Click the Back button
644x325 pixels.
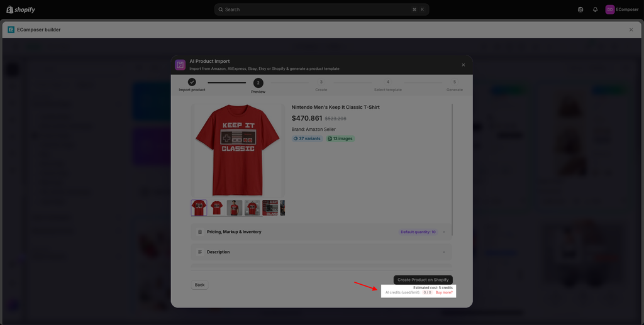click(199, 285)
